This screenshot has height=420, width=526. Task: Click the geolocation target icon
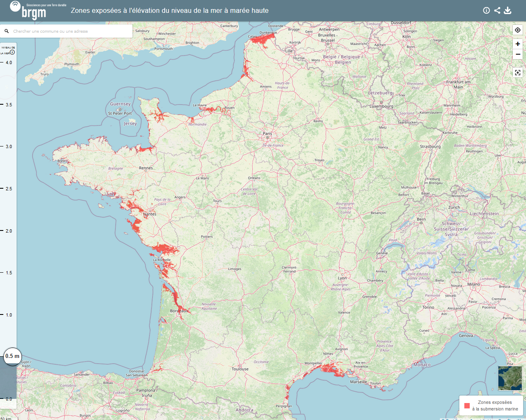click(x=518, y=30)
